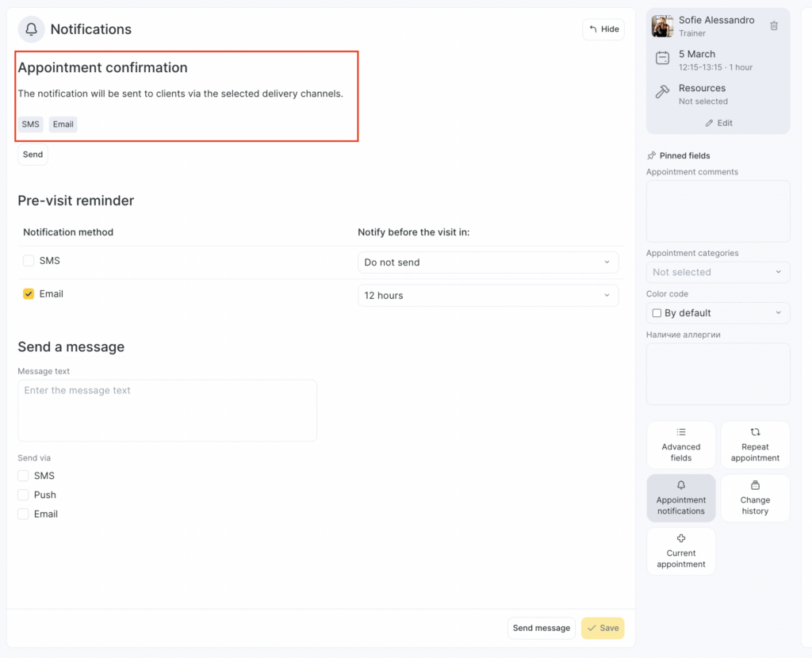The width and height of the screenshot is (812, 658).
Task: Open the 'Do not send' SMS timing dropdown
Action: click(488, 262)
